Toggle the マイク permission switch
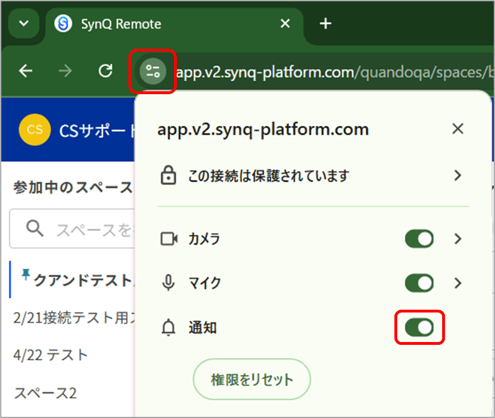 click(x=419, y=283)
